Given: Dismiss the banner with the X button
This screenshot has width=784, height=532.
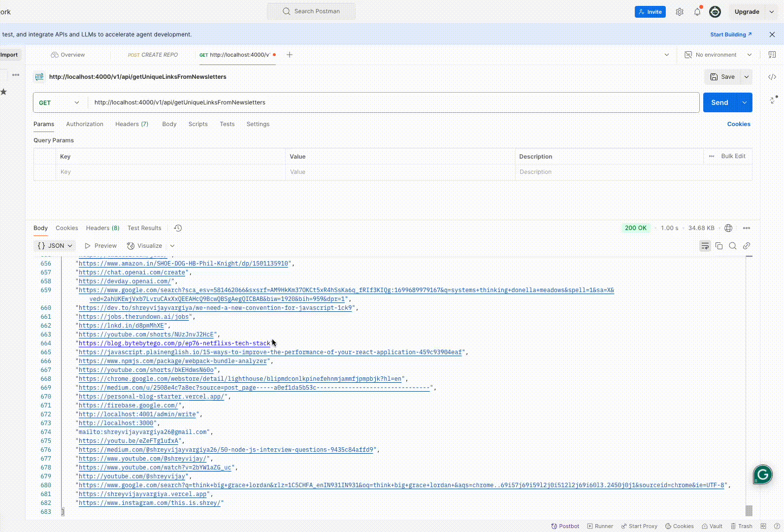Looking at the screenshot, I should point(772,34).
